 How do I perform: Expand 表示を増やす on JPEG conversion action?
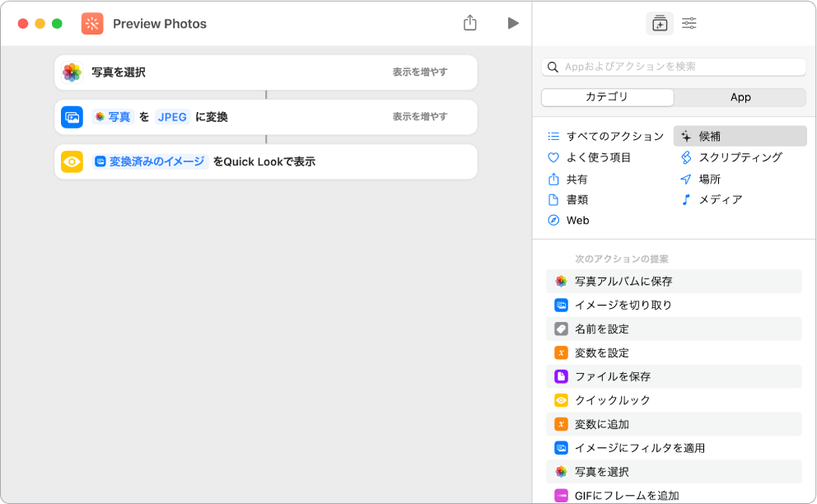(x=420, y=117)
